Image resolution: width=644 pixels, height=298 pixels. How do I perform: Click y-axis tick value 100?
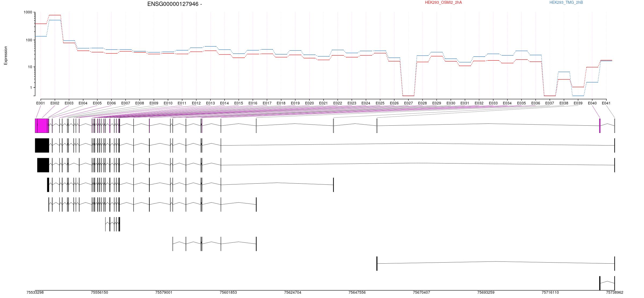(x=29, y=40)
